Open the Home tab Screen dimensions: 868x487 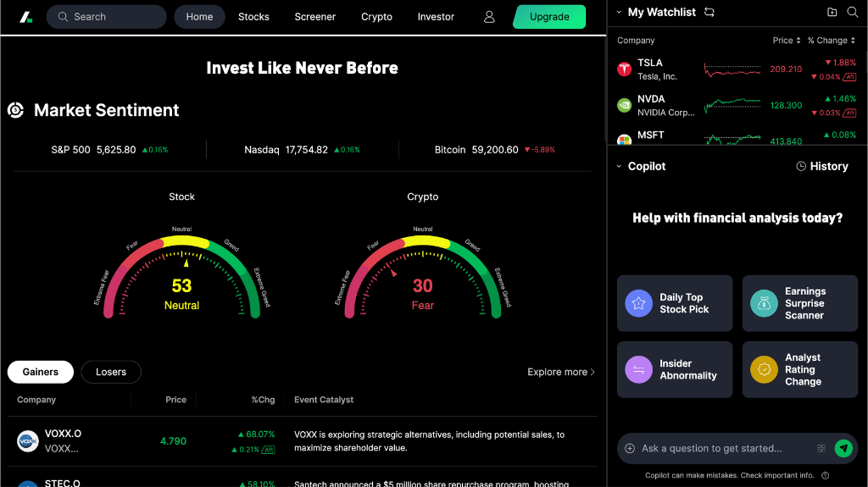coord(199,17)
